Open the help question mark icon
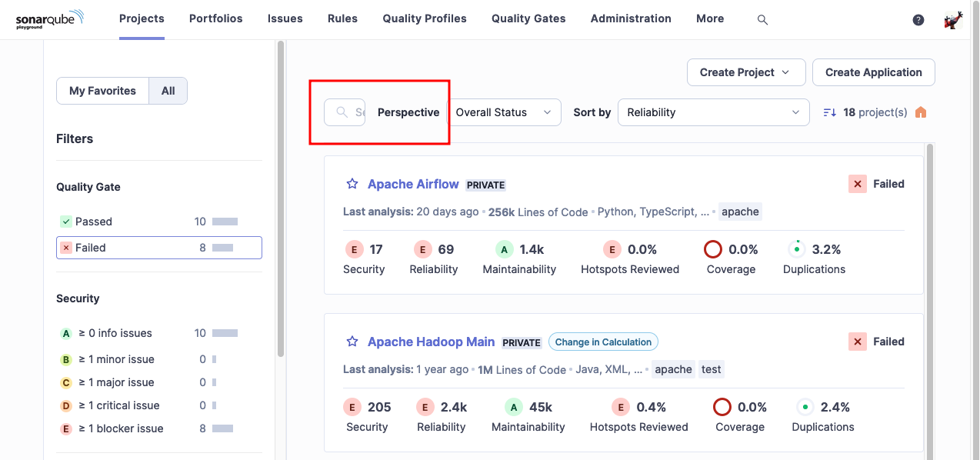This screenshot has width=980, height=460. (918, 20)
